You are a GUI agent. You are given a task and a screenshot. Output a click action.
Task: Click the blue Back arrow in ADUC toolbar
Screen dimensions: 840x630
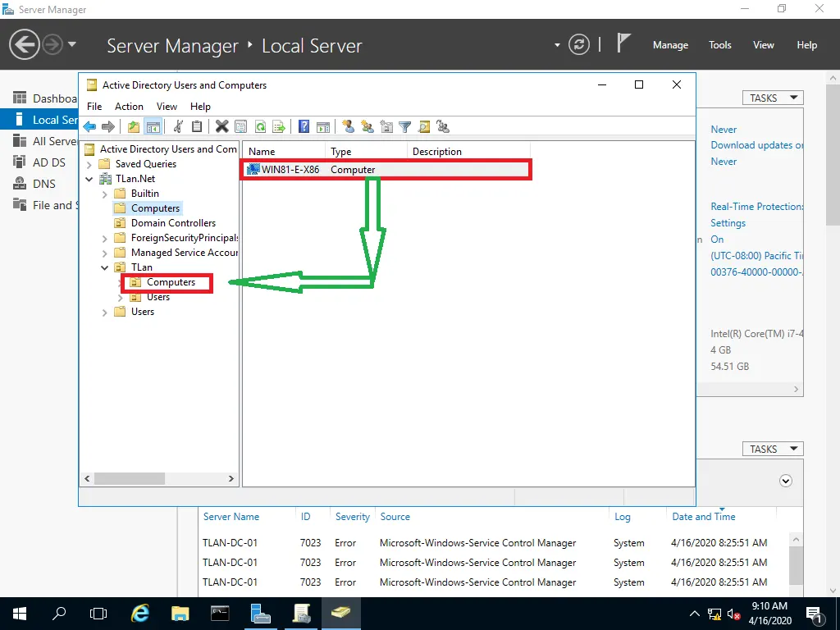89,127
